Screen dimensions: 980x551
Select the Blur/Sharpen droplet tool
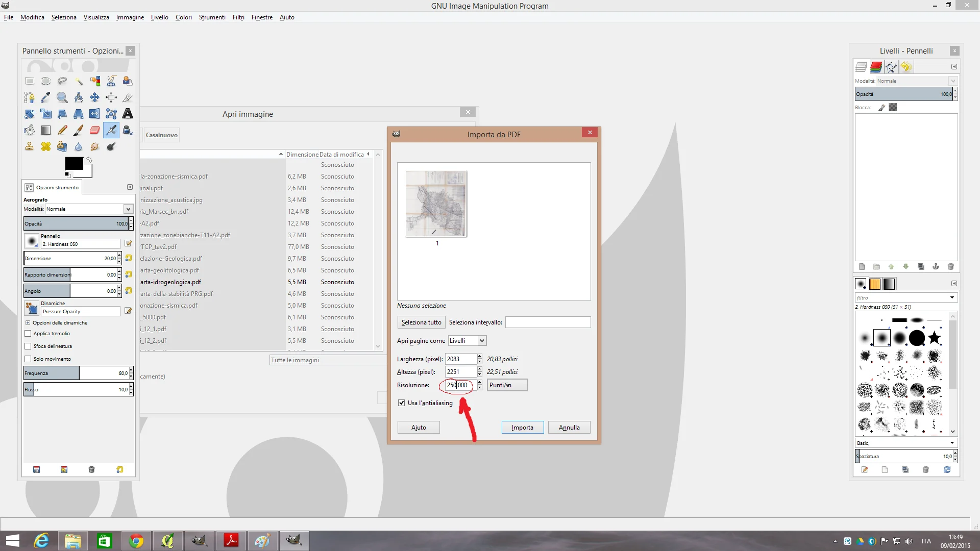tap(79, 146)
